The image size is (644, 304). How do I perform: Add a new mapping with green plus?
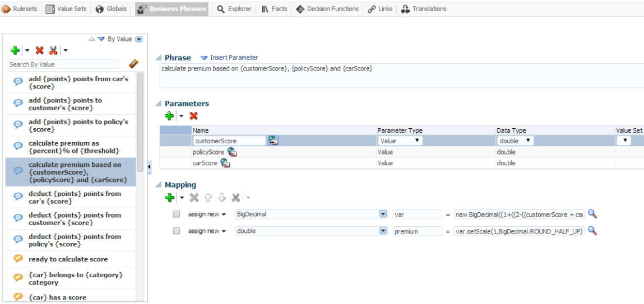tap(169, 198)
